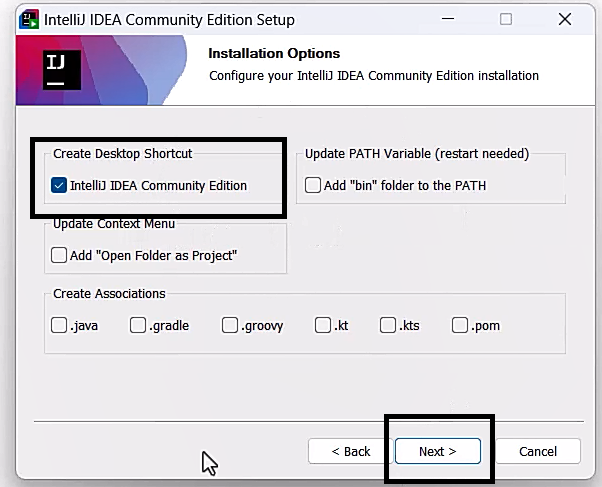Screen dimensions: 602x487
Task: Enable Add "bin" folder to the PATH
Action: coord(313,186)
